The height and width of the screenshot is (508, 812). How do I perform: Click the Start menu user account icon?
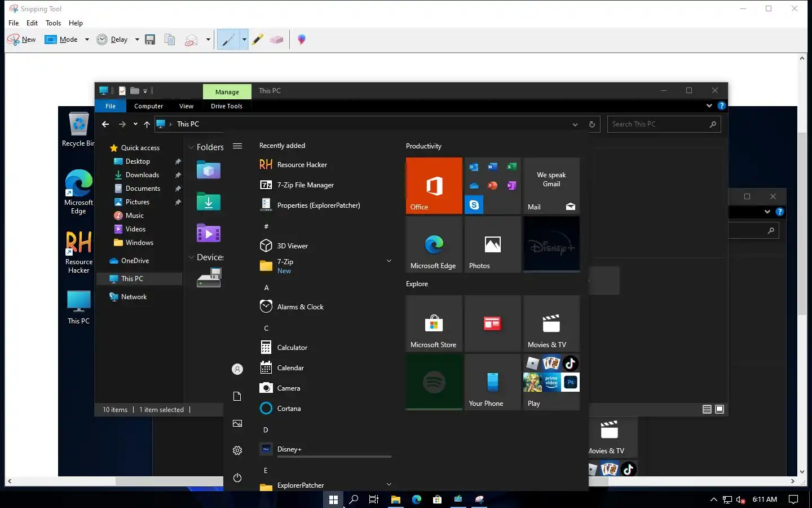pos(237,369)
